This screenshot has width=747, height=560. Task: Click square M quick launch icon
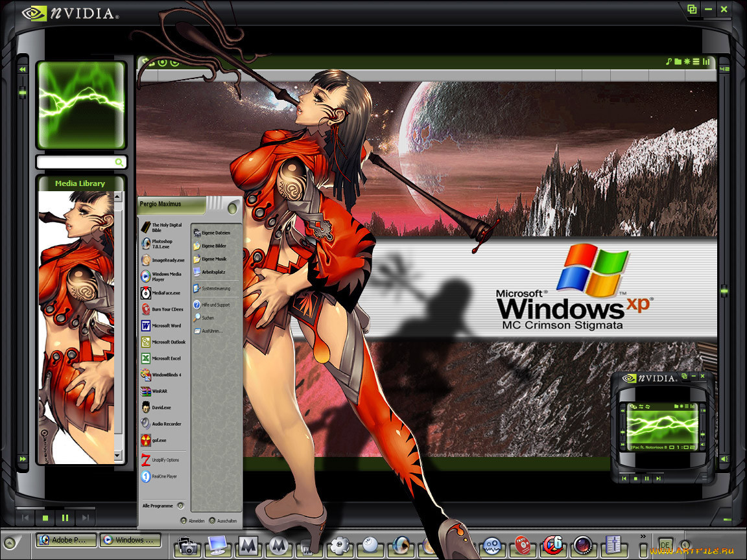pos(248,546)
